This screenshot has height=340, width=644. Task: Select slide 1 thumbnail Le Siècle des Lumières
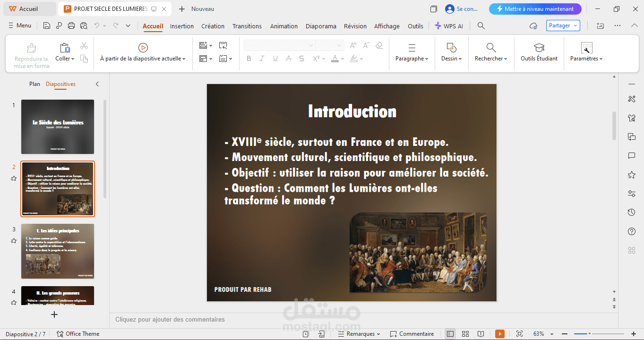(58, 127)
